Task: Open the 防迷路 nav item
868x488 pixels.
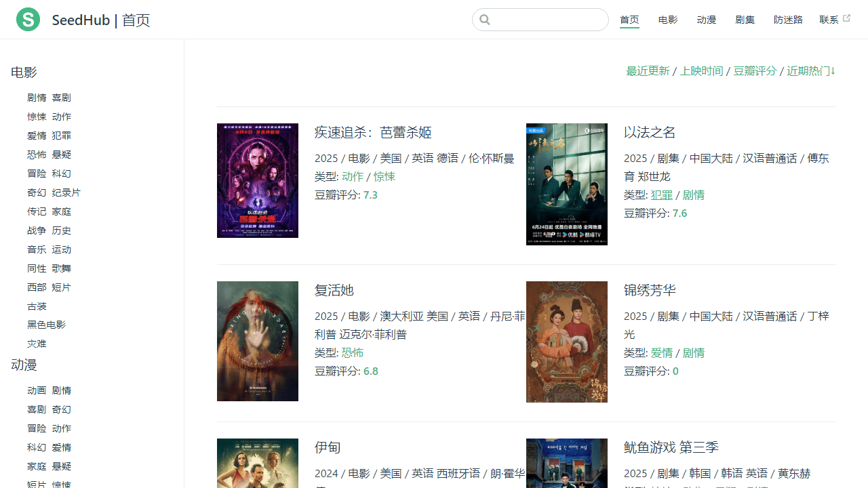Action: click(x=788, y=20)
